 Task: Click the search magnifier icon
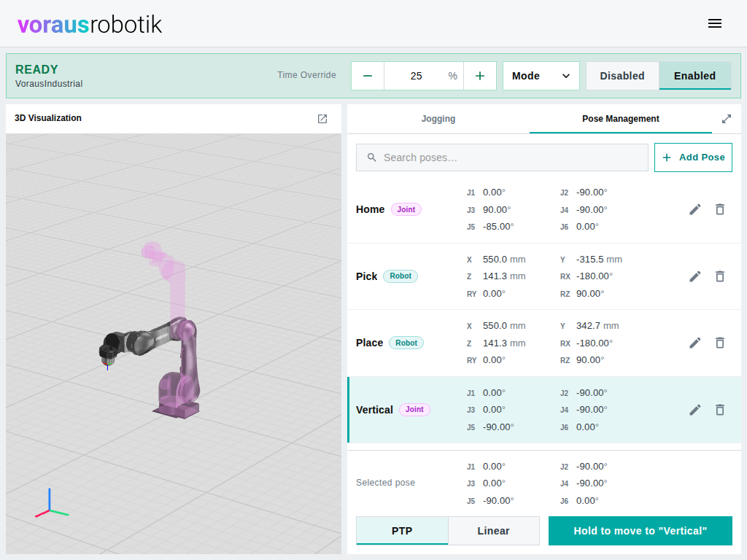pyautogui.click(x=371, y=157)
